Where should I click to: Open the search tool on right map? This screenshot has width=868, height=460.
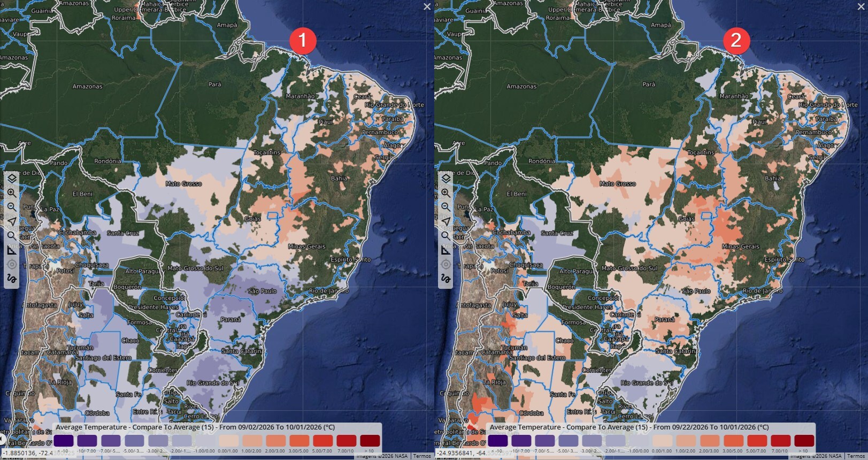tap(445, 235)
